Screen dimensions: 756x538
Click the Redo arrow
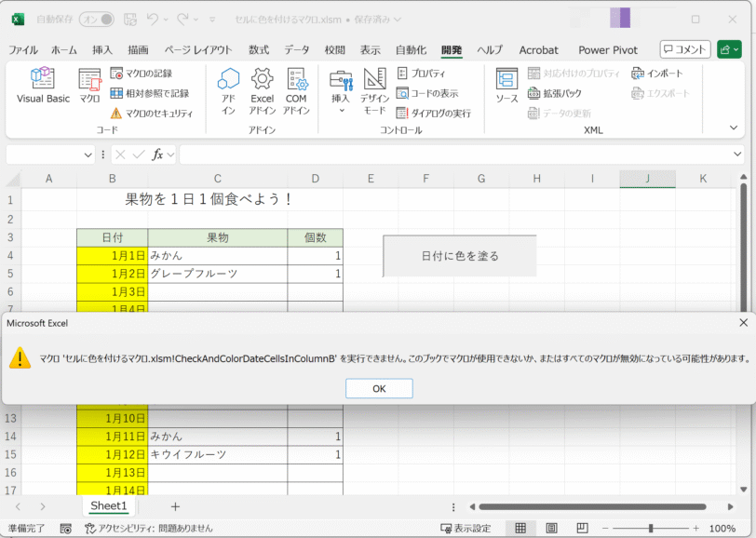(182, 20)
